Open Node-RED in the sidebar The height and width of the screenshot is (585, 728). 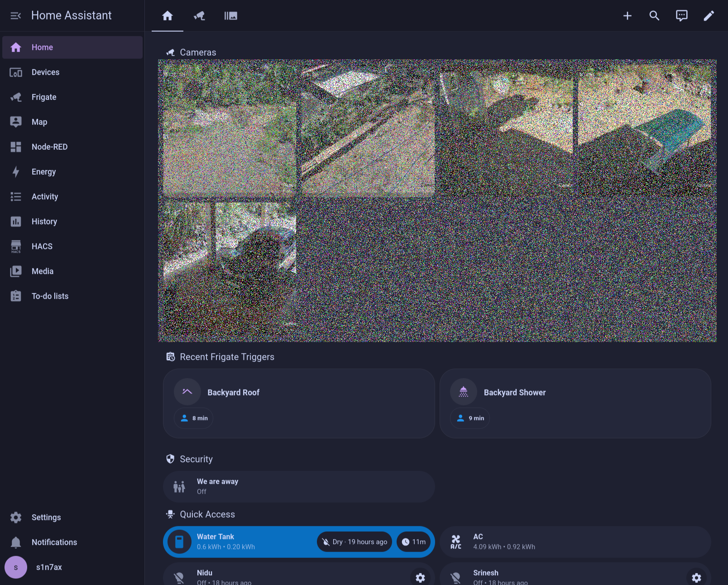click(x=72, y=147)
